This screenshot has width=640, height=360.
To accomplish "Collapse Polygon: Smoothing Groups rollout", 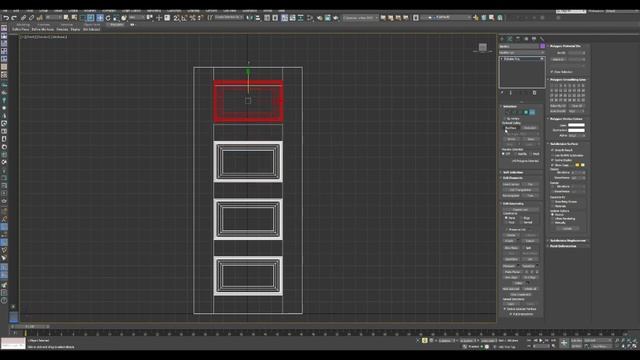I will [x=568, y=80].
